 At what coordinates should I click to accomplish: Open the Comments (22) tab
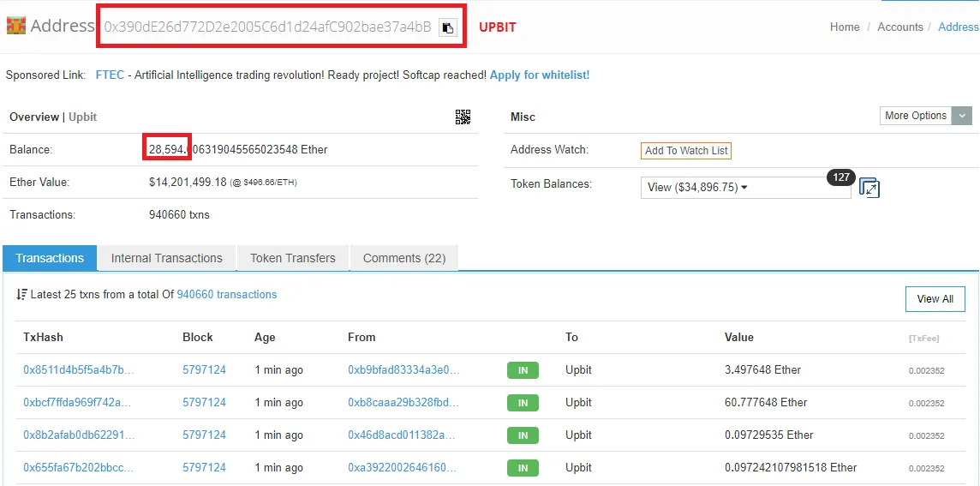click(404, 258)
